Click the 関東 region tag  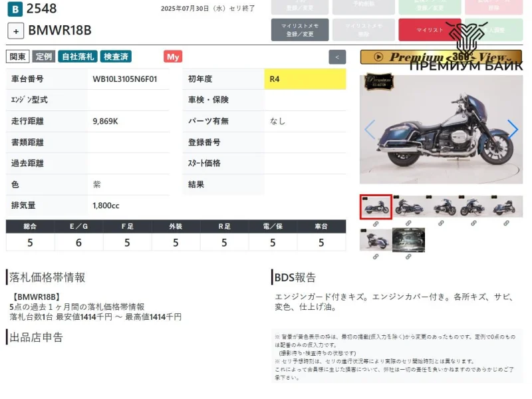(18, 57)
